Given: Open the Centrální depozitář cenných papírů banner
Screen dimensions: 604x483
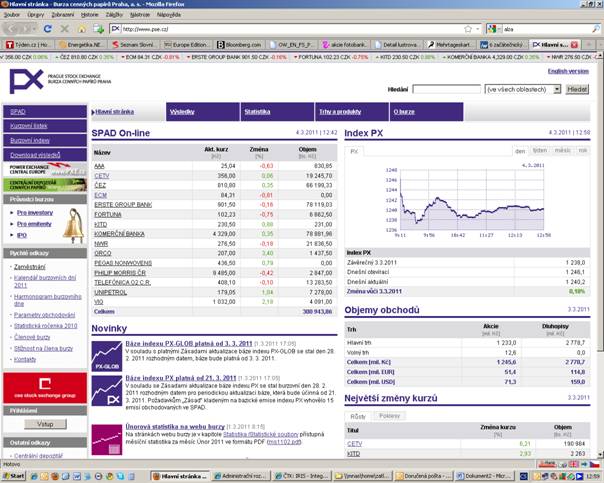Looking at the screenshot, I should pyautogui.click(x=45, y=184).
